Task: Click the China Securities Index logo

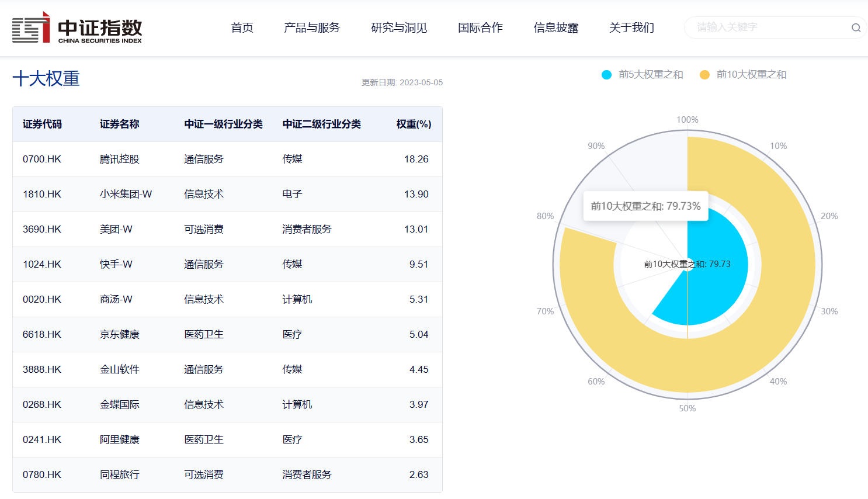Action: [x=77, y=27]
